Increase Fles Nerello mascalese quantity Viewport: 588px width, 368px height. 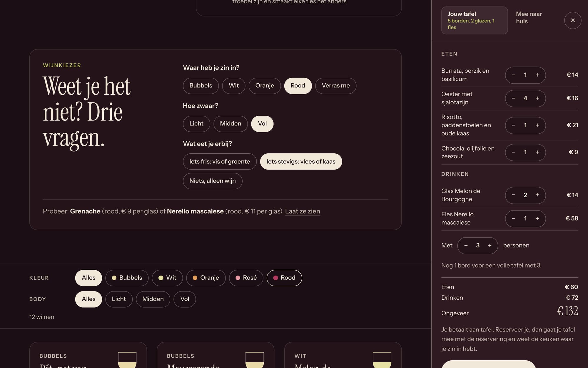coord(537,218)
